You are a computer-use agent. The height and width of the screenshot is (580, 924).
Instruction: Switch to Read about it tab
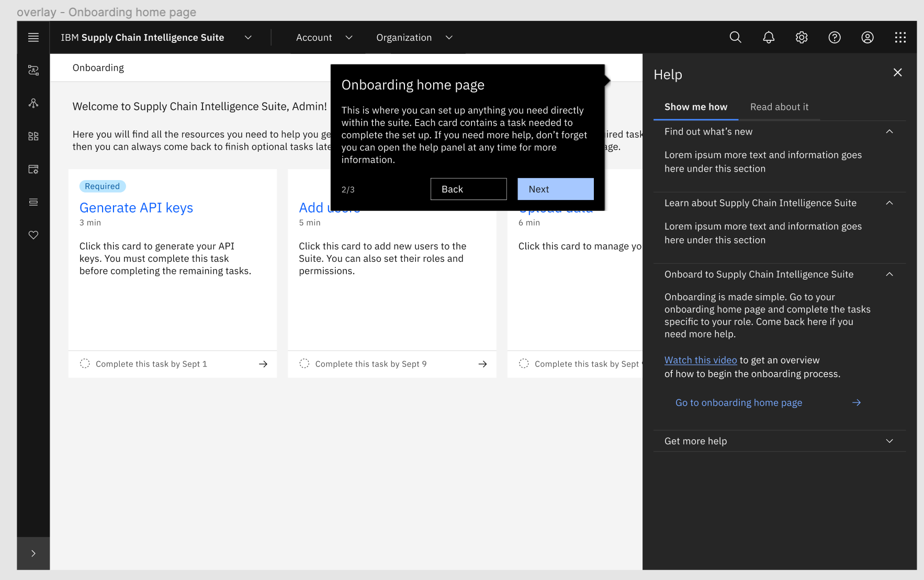tap(780, 107)
